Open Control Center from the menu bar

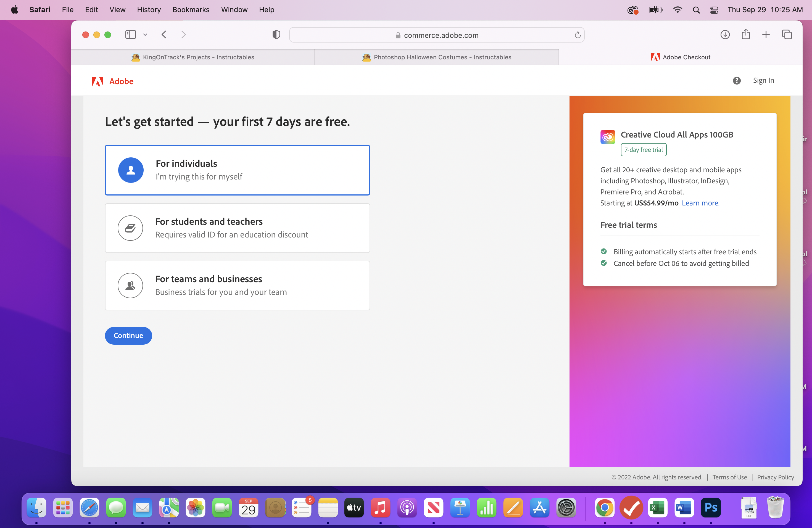(714, 10)
